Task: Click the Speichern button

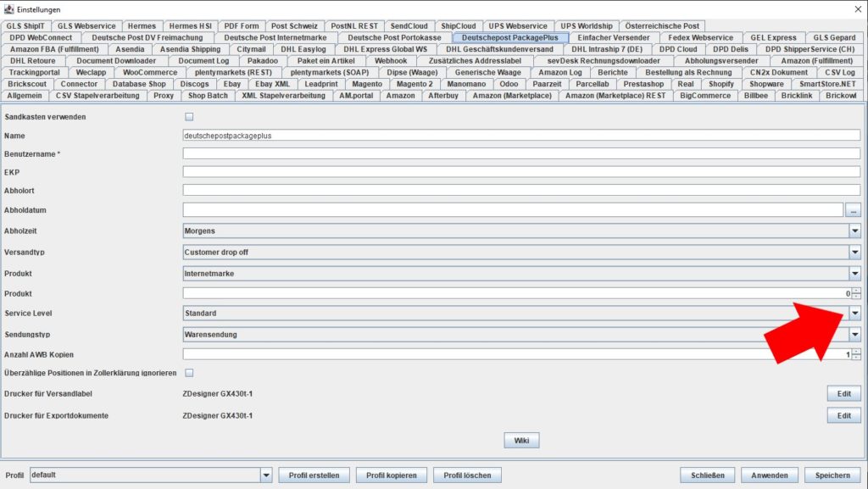Action: pos(832,475)
